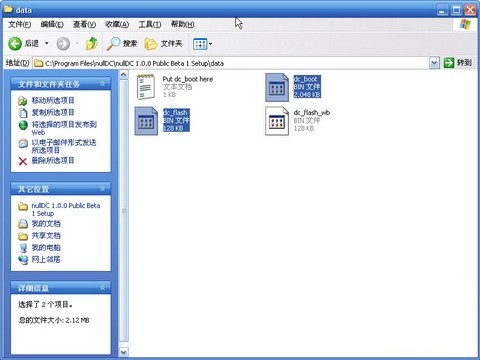480x360 pixels.
Task: Select the dc_flash_wb BIN file icon
Action: click(x=277, y=121)
